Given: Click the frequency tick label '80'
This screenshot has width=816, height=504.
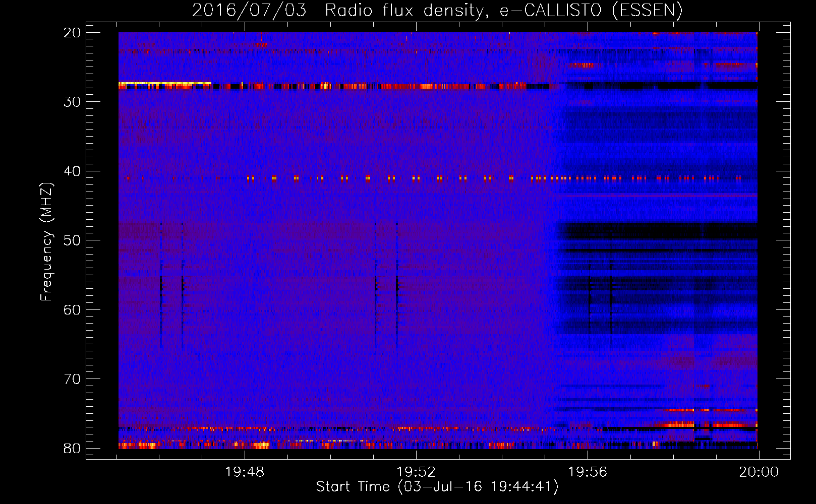Looking at the screenshot, I should [x=72, y=448].
